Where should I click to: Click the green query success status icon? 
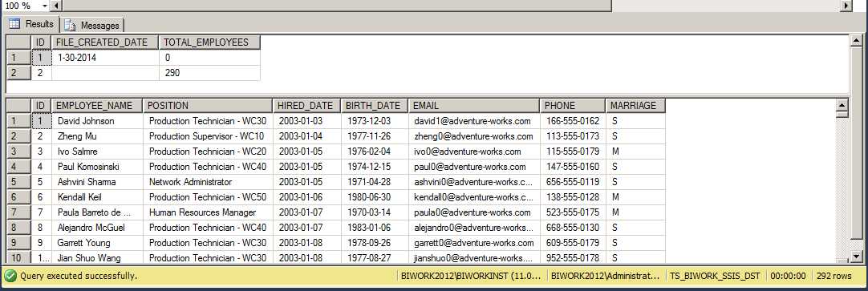click(10, 276)
